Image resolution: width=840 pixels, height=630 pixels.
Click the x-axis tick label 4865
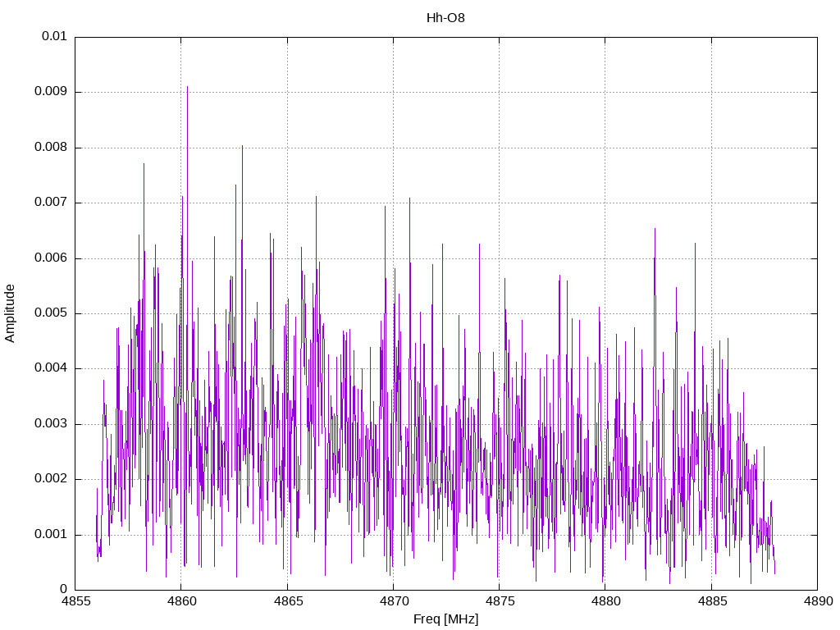coord(288,601)
